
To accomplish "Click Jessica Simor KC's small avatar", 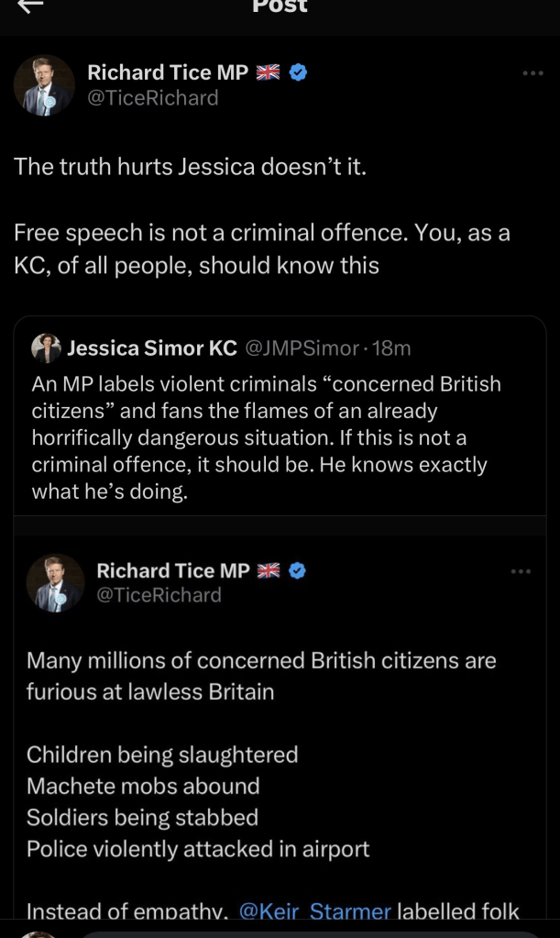I will point(46,348).
